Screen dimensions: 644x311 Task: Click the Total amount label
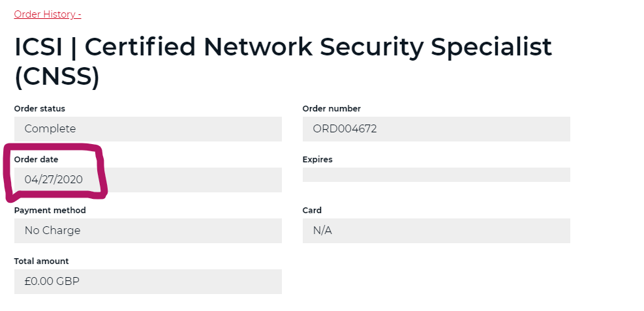click(x=41, y=261)
